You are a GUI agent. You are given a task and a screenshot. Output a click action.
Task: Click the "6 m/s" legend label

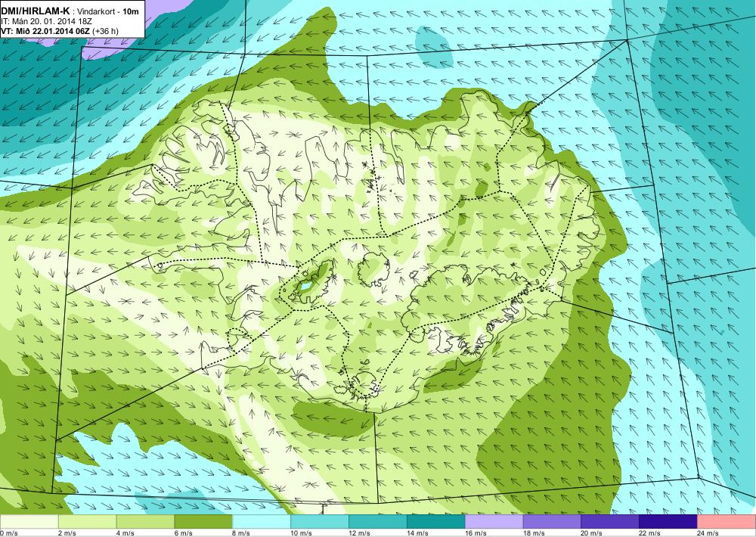click(x=183, y=533)
